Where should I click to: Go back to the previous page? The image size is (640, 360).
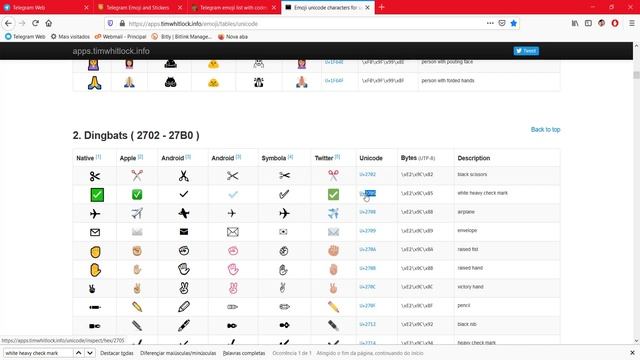[8, 23]
